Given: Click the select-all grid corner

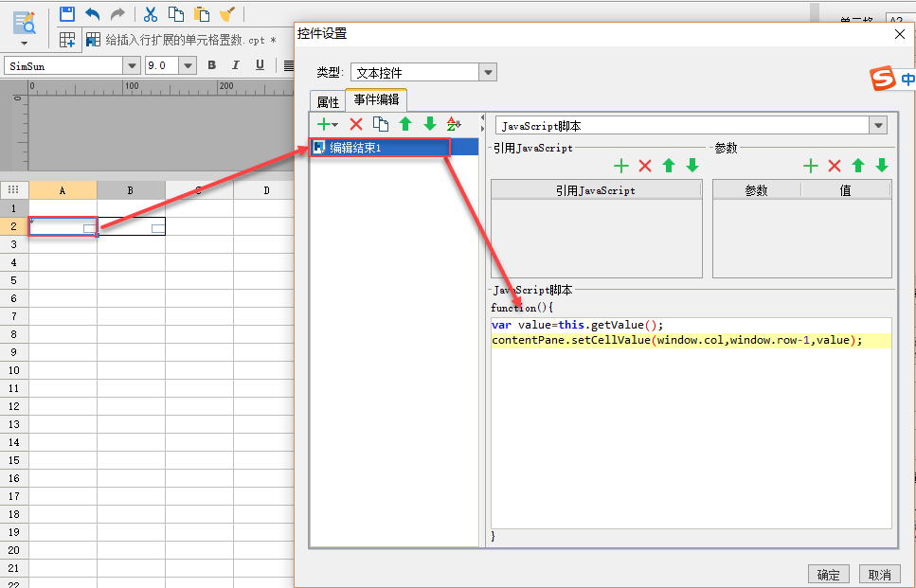Looking at the screenshot, I should point(14,189).
